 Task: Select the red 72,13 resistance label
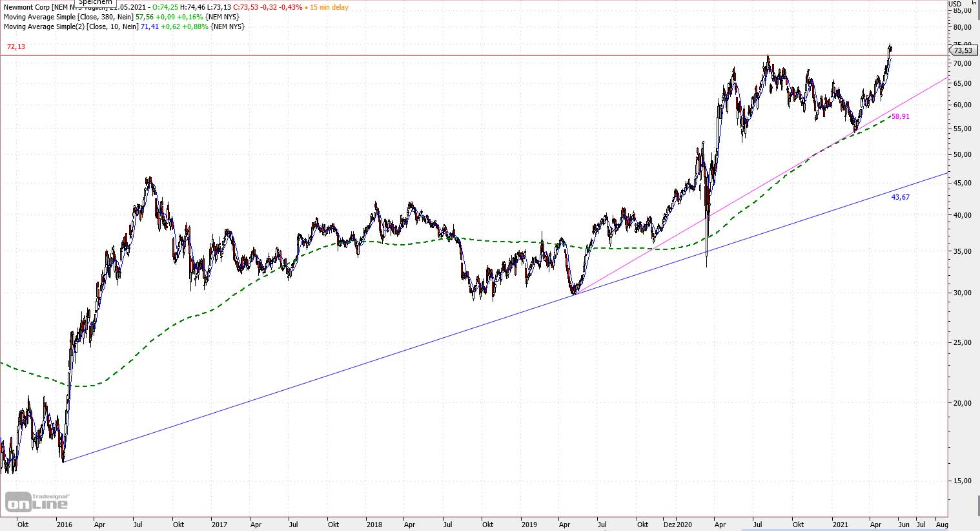click(16, 47)
